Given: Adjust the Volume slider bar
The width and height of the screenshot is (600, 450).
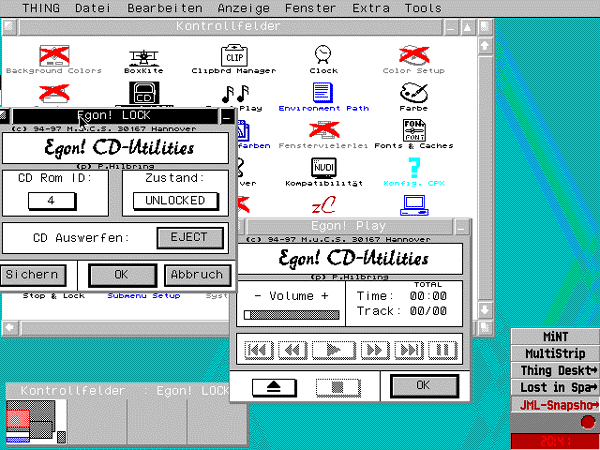Looking at the screenshot, I should 291,314.
